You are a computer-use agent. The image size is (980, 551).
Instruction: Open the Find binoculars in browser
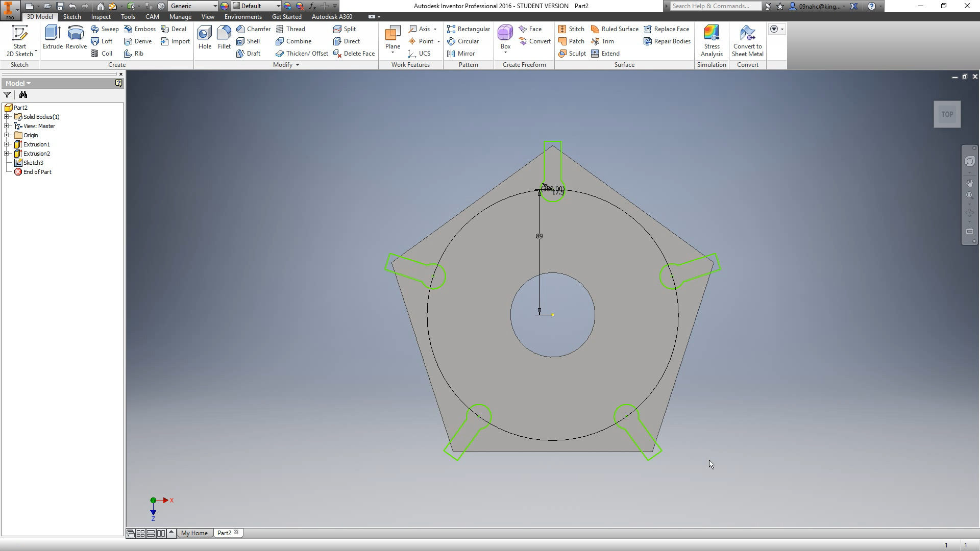tap(23, 95)
